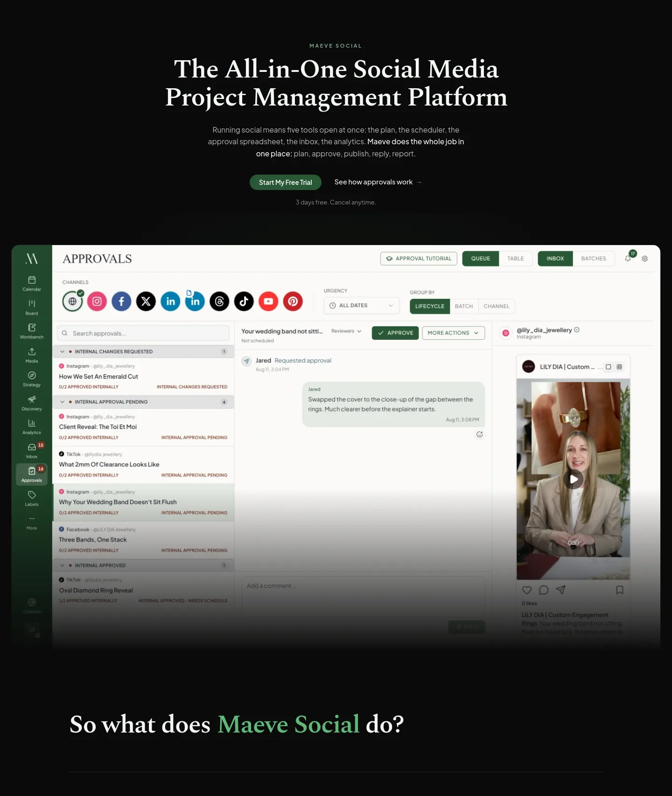Click the comment bubble on preview
The width and height of the screenshot is (672, 796).
pos(544,590)
